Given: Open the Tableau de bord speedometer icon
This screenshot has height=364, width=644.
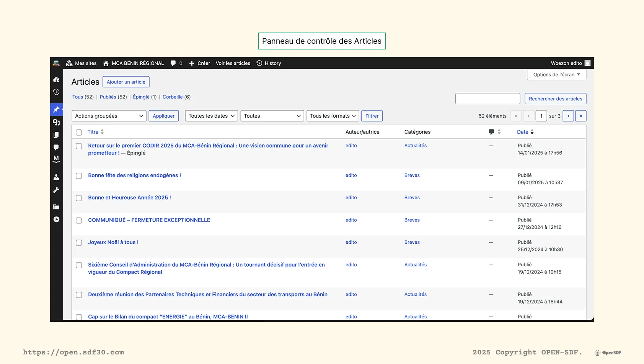Looking at the screenshot, I should [x=56, y=80].
